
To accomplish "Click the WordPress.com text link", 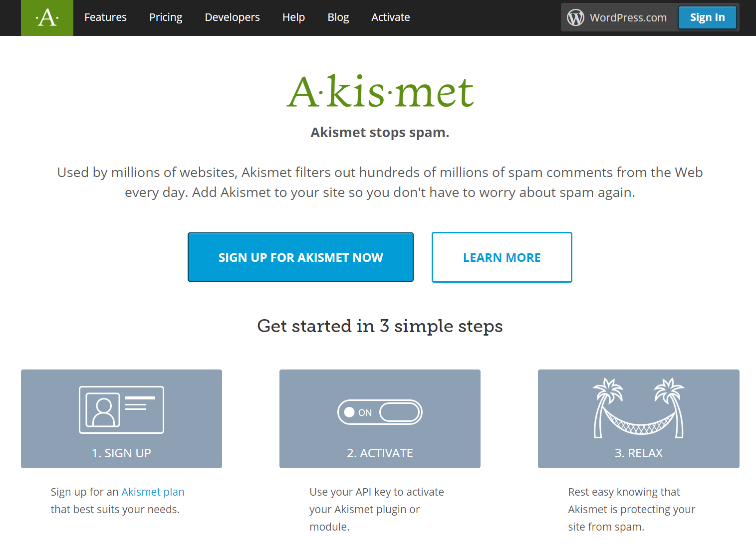I will tap(628, 18).
